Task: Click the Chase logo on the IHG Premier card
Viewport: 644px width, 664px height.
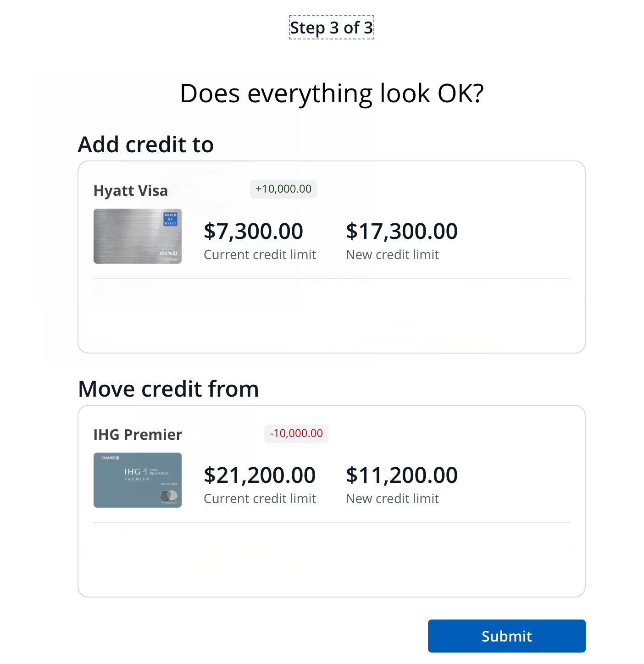Action: click(x=110, y=458)
